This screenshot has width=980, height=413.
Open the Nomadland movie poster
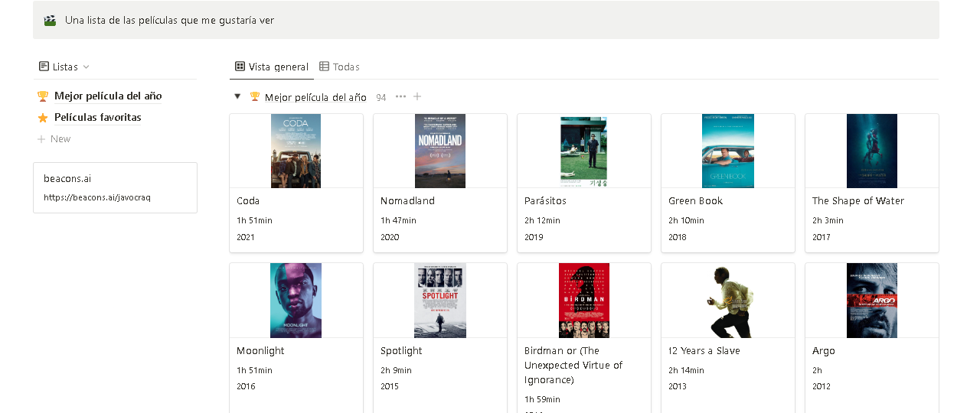[x=440, y=151]
